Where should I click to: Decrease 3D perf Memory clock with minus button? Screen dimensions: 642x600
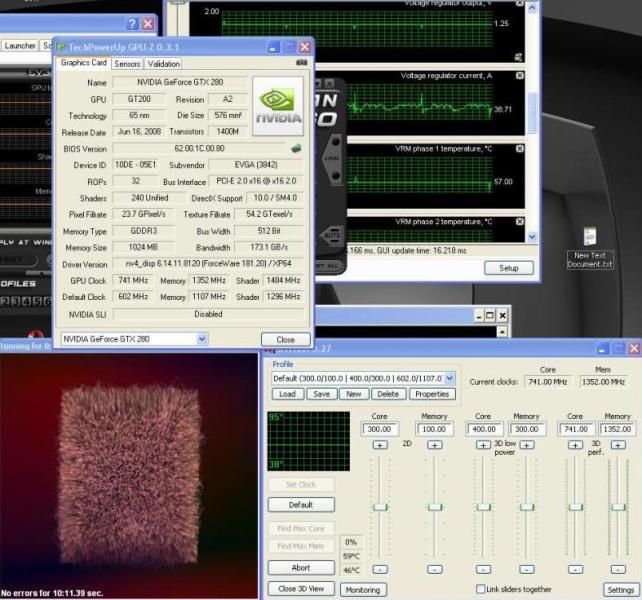[618, 569]
